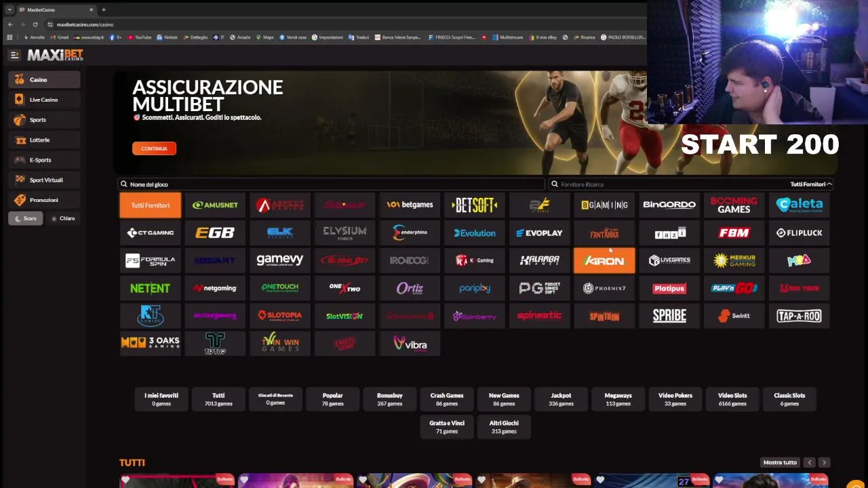Filter by the Betgames provider logo
Screen dimensions: 868x488
click(410, 205)
